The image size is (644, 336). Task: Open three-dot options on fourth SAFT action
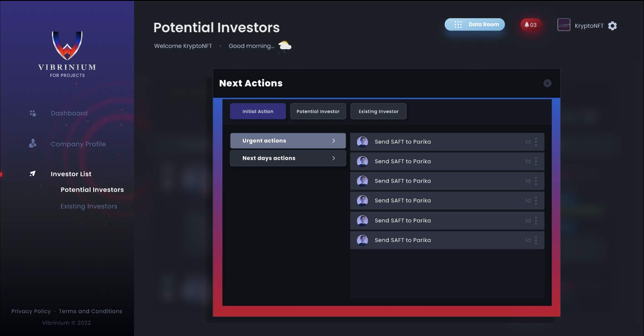[536, 200]
